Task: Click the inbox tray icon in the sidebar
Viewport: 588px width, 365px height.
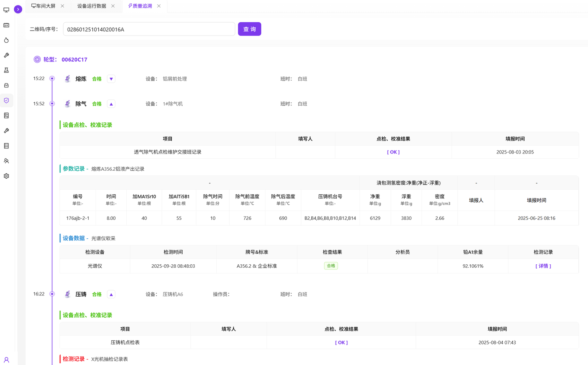Action: tap(6, 86)
